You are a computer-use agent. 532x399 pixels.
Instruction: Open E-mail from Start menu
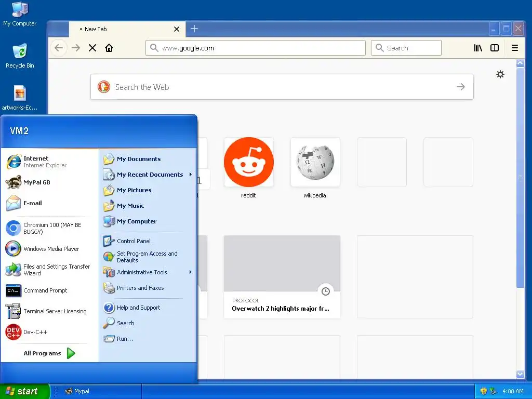click(49, 203)
